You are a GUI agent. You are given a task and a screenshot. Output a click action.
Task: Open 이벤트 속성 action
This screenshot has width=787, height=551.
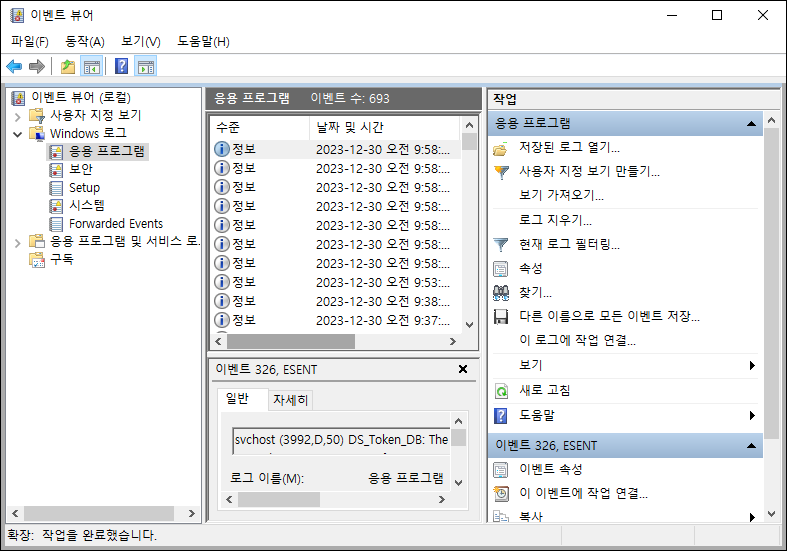[x=551, y=469]
